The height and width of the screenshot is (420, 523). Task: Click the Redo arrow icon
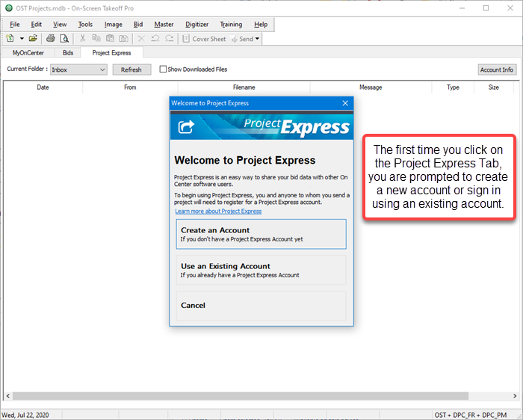pyautogui.click(x=169, y=38)
